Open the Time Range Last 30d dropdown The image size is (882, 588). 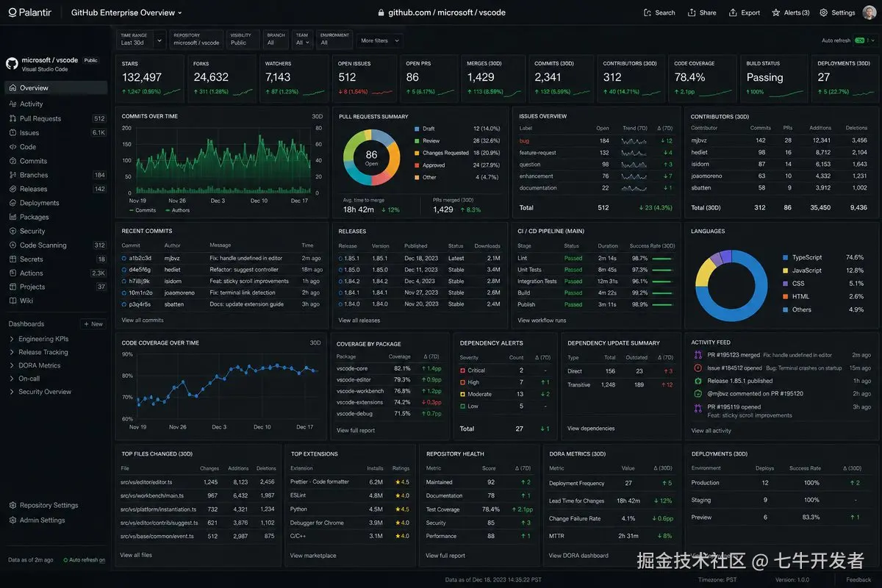click(x=141, y=39)
